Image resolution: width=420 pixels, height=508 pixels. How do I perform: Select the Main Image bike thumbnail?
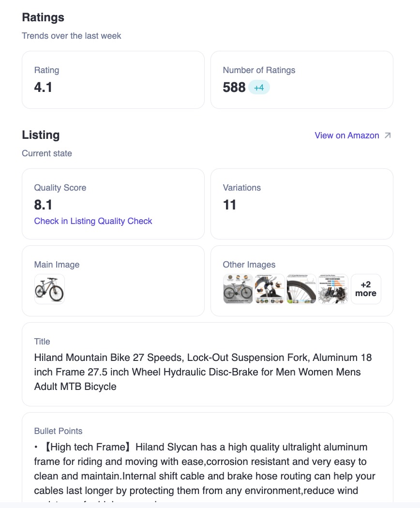coord(49,289)
